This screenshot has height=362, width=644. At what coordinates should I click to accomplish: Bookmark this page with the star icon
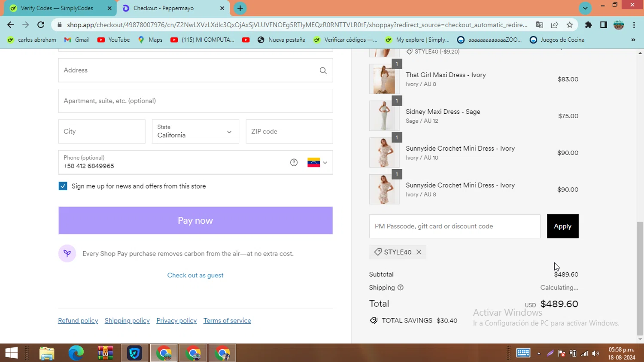(570, 25)
